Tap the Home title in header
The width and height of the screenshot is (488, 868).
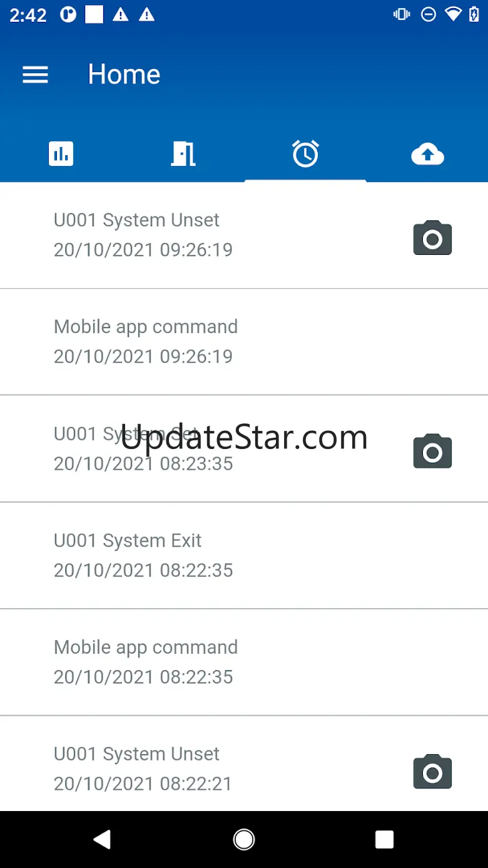(x=124, y=75)
